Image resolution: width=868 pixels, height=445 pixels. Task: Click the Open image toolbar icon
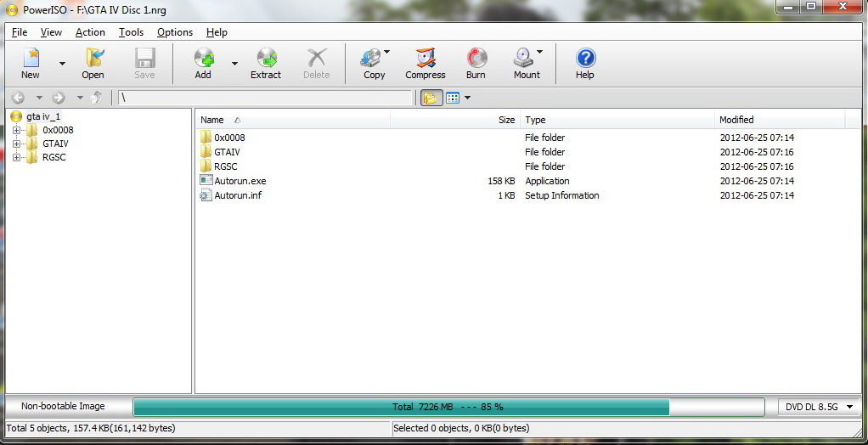pos(93,58)
